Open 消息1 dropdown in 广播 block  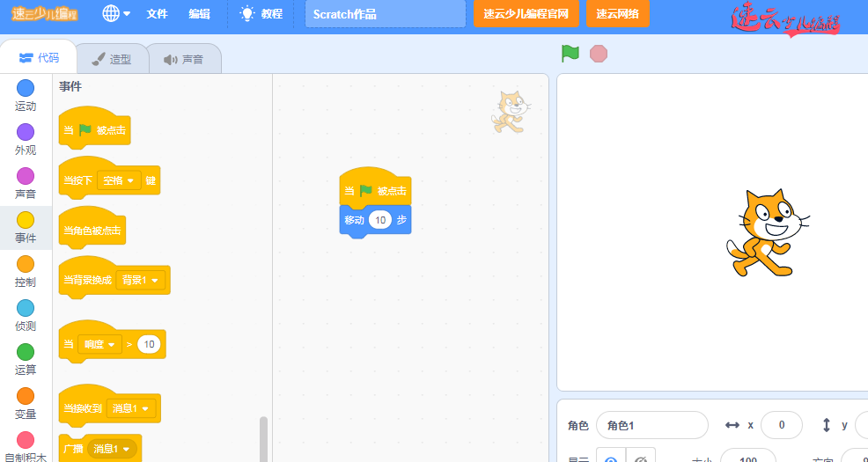coord(112,449)
